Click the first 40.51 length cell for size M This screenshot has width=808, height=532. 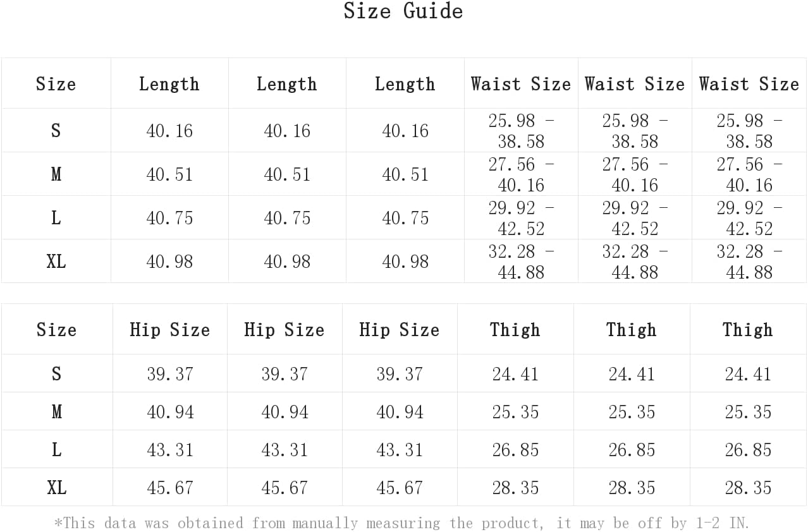[169, 174]
